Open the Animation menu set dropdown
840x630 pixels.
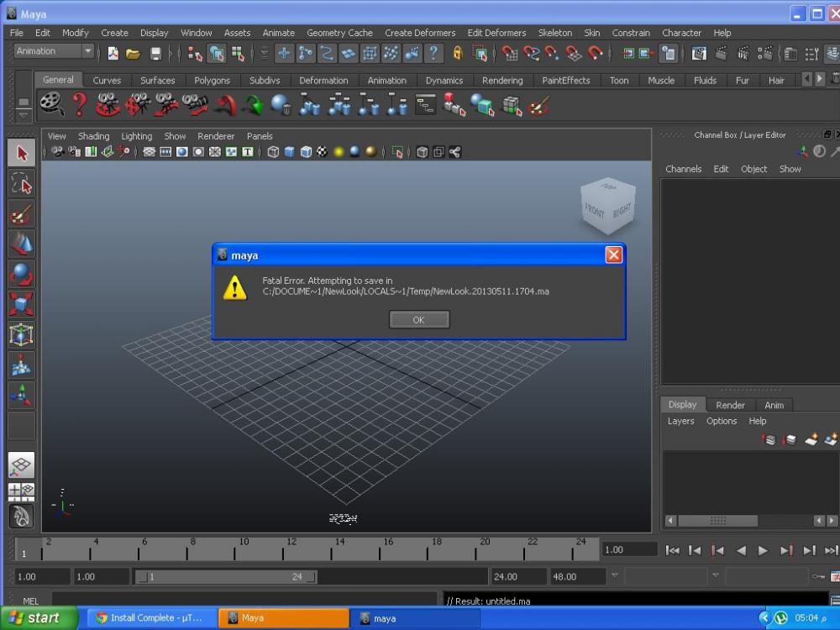point(54,51)
